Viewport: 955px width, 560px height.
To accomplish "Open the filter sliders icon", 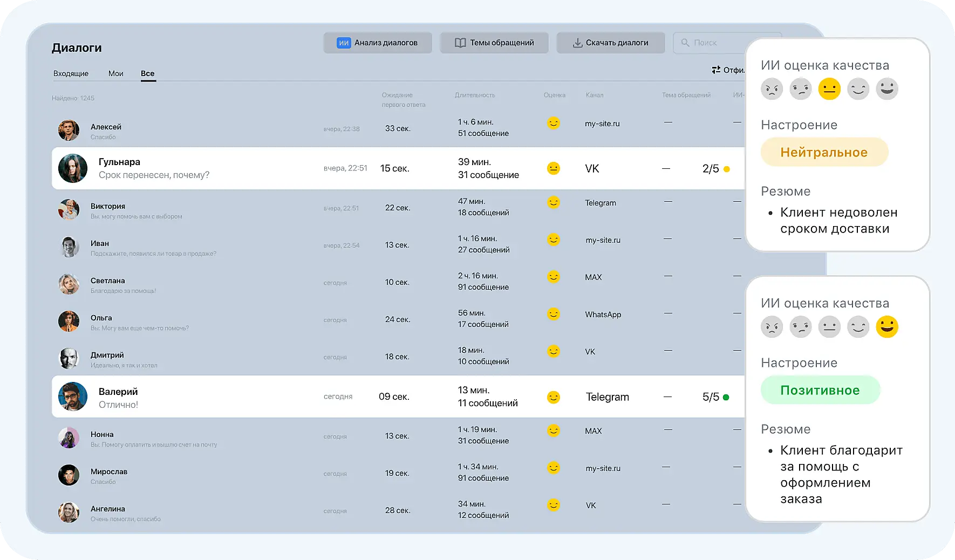I will pyautogui.click(x=716, y=70).
